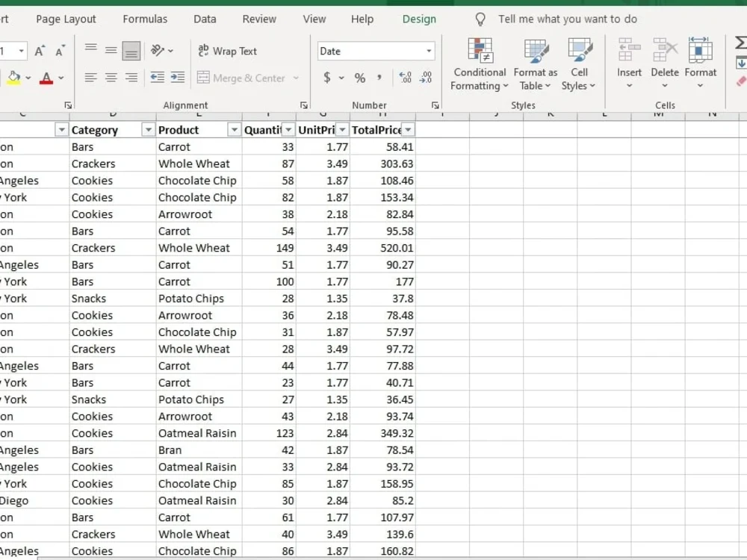This screenshot has width=747, height=560.
Task: Click Fill down arrow icon
Action: point(741,63)
